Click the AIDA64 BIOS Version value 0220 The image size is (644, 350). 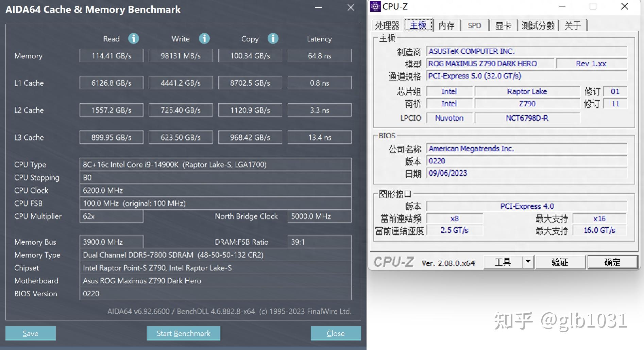click(216, 294)
